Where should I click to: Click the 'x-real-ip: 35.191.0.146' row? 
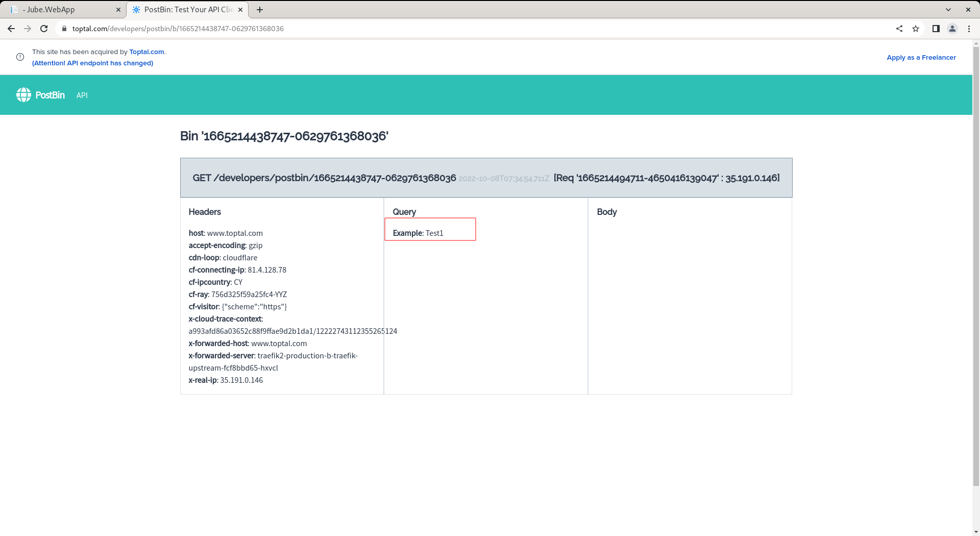(226, 380)
